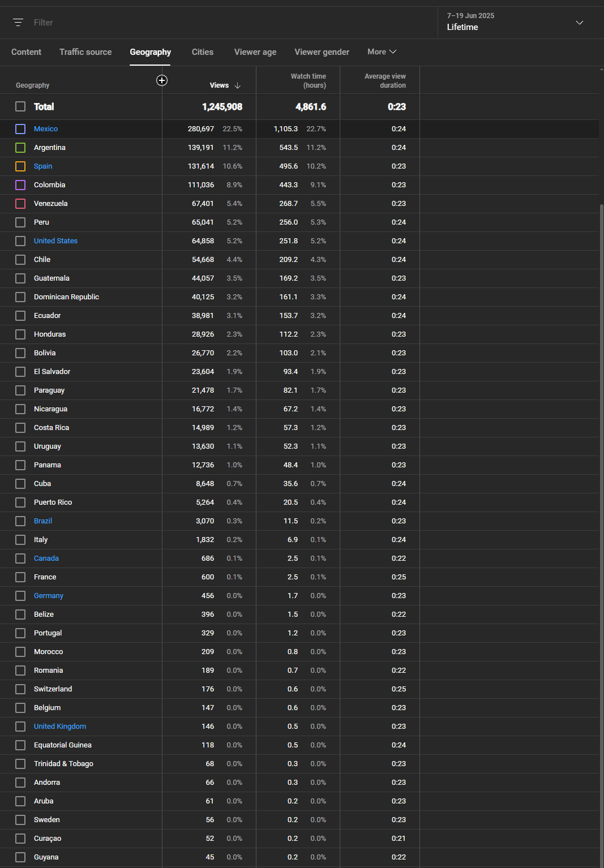The width and height of the screenshot is (604, 868).
Task: Check the United States row checkbox
Action: tap(20, 241)
